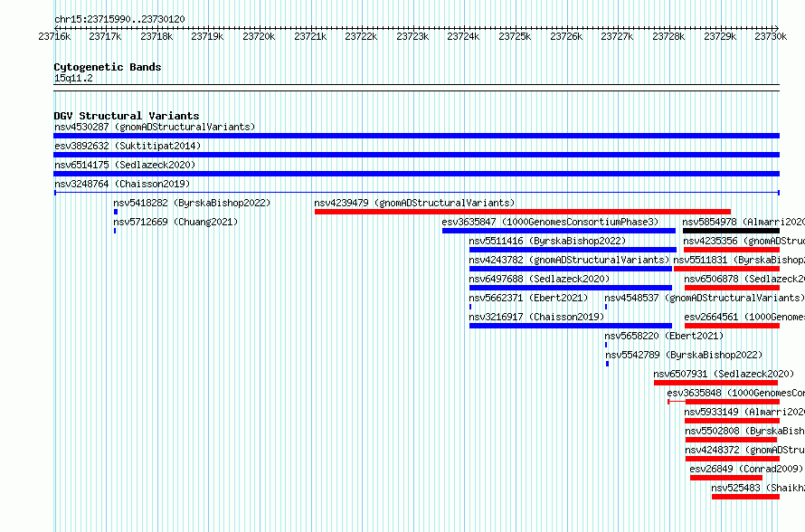Viewport: 805px width, 532px height.
Task: Click the thin blue line for nsv3248764
Action: coord(417,193)
